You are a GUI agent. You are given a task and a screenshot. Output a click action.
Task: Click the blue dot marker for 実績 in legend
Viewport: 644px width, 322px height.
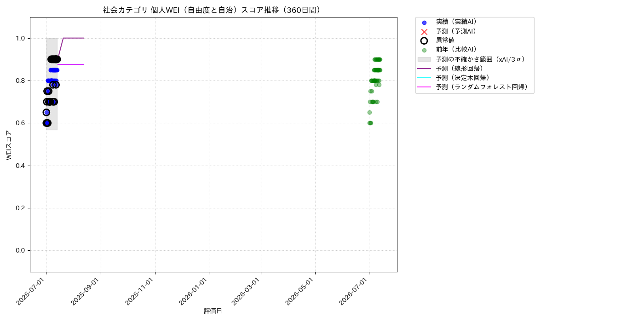pos(424,23)
